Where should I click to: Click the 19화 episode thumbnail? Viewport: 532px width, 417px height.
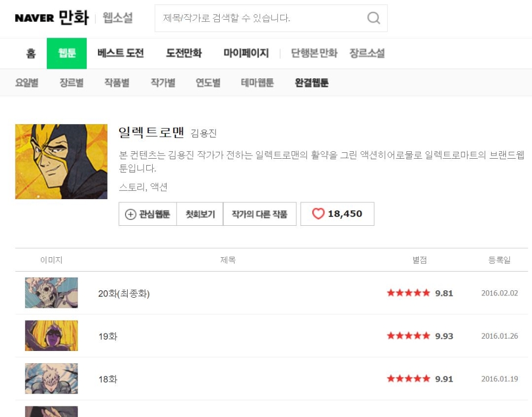coord(51,336)
